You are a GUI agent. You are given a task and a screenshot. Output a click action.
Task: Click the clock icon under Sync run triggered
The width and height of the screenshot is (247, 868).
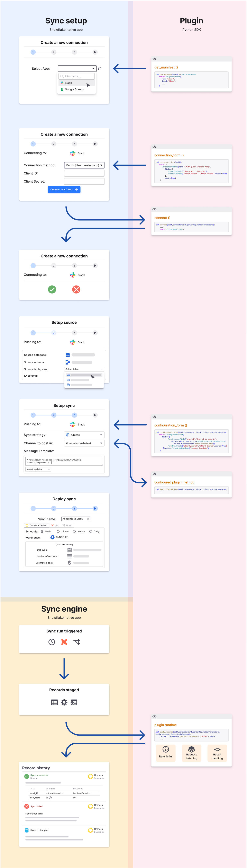pyautogui.click(x=52, y=642)
